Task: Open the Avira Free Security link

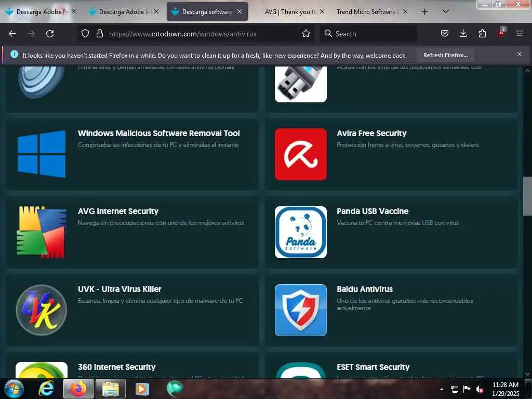Action: [371, 134]
